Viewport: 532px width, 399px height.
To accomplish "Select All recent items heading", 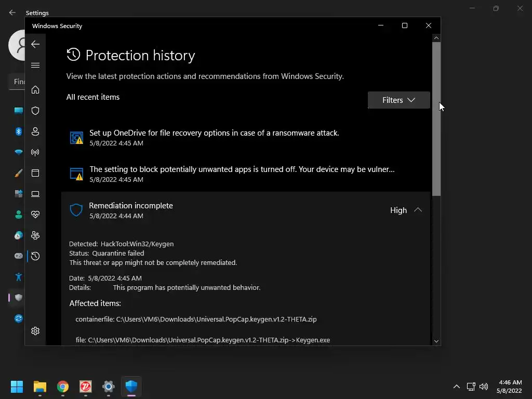I will (x=93, y=97).
